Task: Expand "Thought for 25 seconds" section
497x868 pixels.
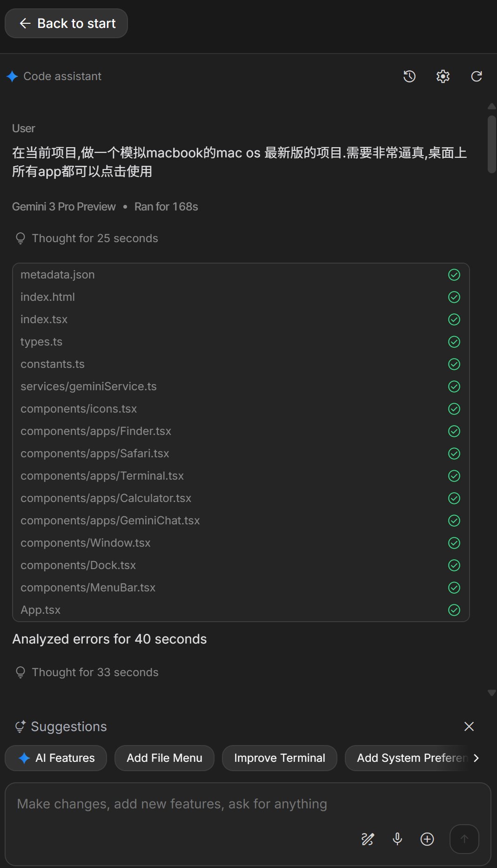Action: [94, 238]
